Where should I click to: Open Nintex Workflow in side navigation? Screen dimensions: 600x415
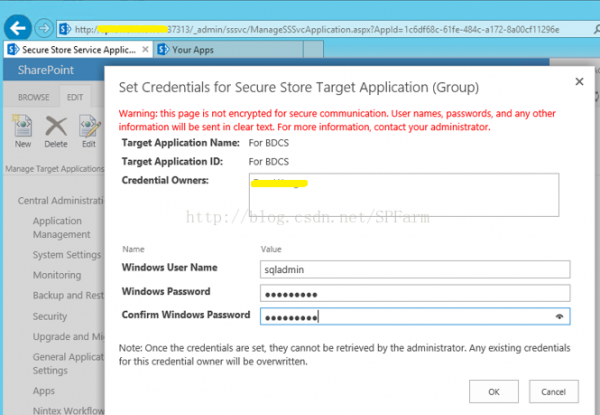tap(68, 410)
